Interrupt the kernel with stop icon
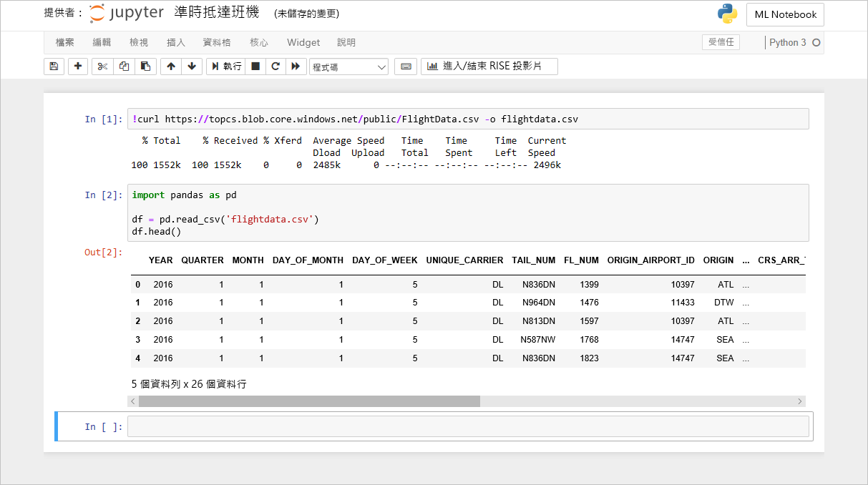 coord(255,67)
